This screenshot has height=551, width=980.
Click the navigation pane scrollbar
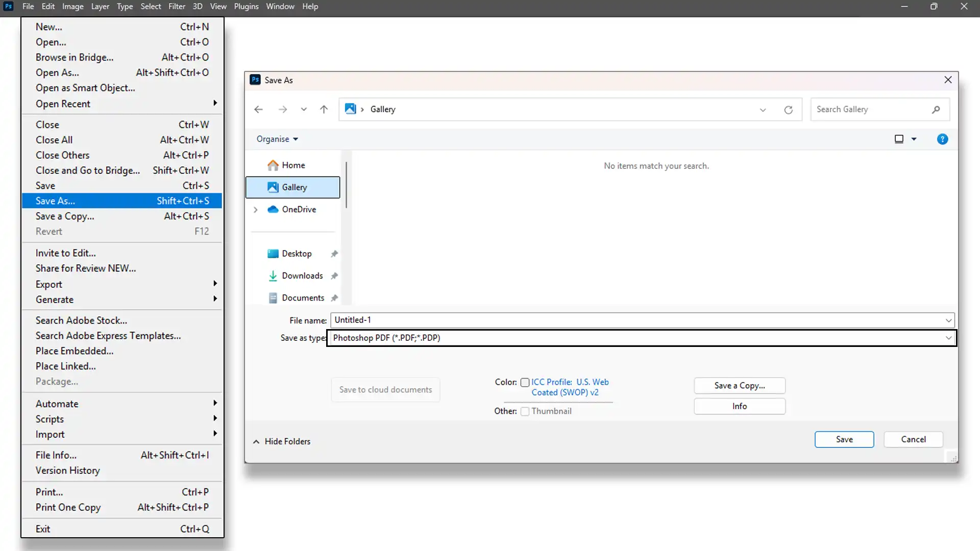(x=346, y=185)
